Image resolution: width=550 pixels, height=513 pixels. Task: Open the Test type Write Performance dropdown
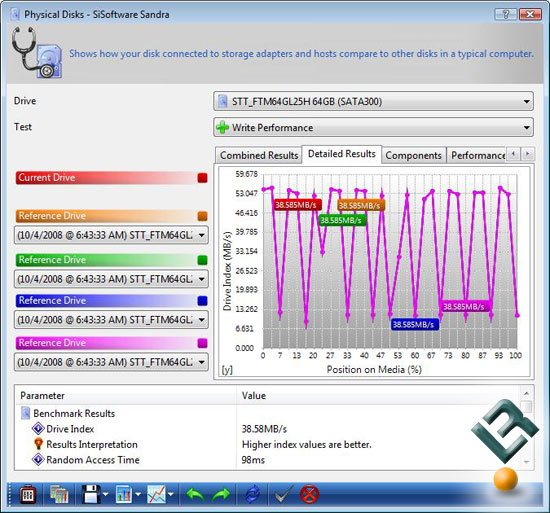point(373,127)
